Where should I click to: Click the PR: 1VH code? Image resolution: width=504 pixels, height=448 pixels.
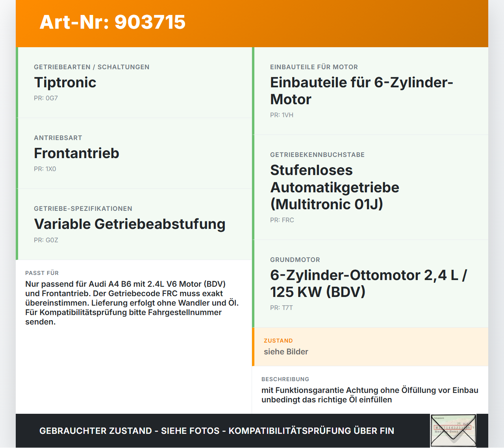coord(282,115)
